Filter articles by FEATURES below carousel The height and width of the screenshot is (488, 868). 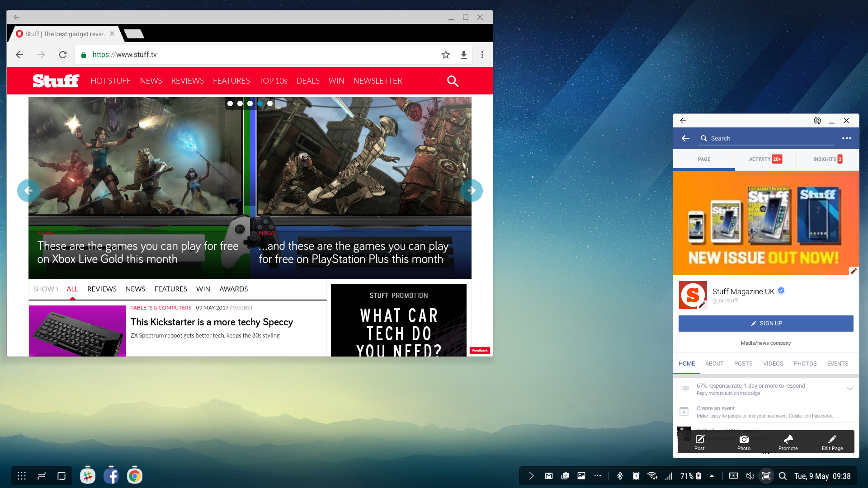click(x=170, y=289)
